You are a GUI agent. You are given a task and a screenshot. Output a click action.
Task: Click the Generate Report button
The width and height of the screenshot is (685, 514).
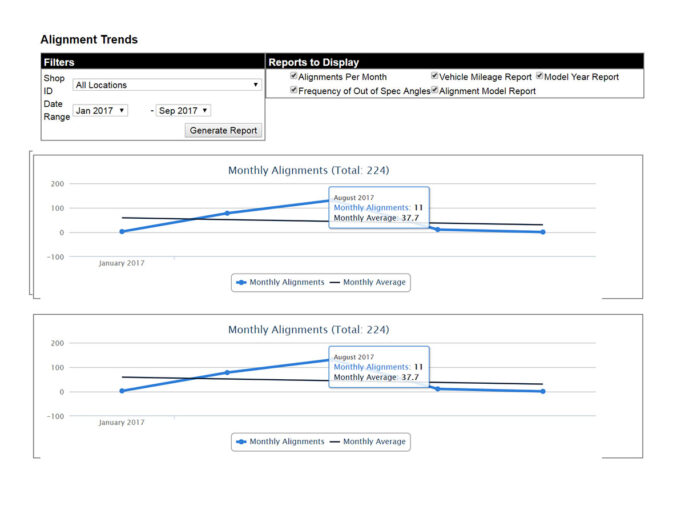(223, 130)
